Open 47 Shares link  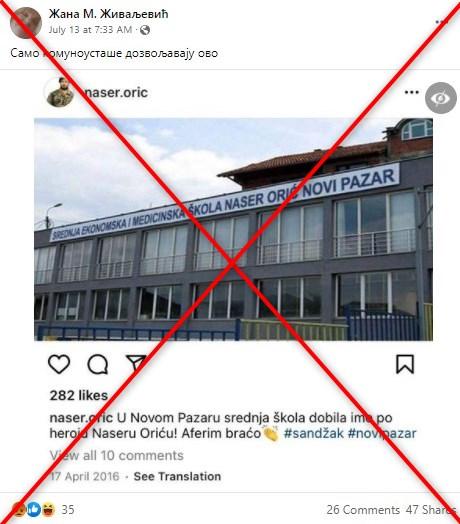(431, 510)
